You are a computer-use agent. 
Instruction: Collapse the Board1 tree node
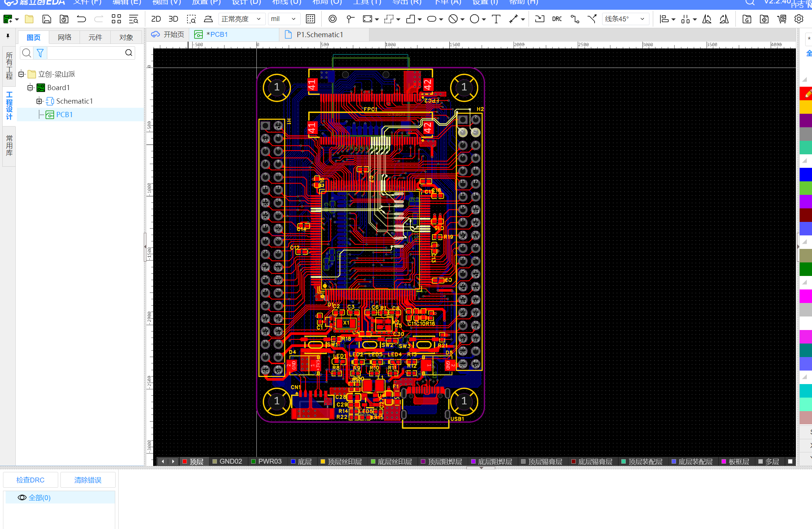click(x=30, y=87)
